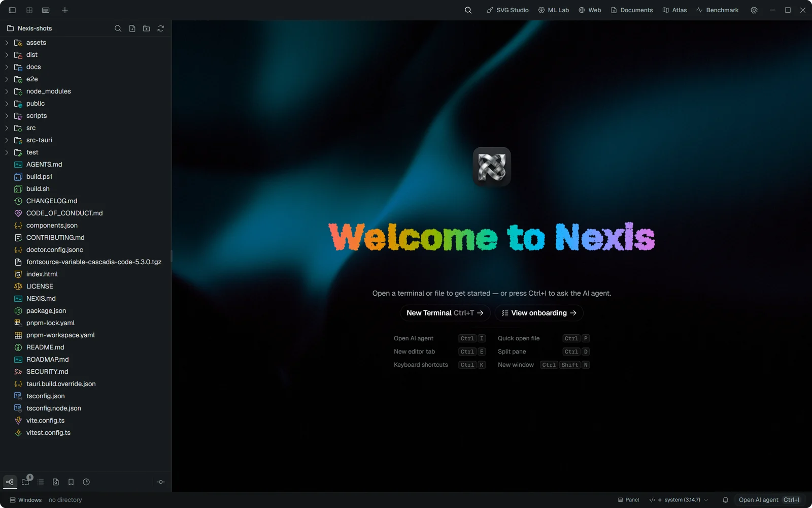This screenshot has height=508, width=812.
Task: Expand the src-tauri folder
Action: click(85, 140)
